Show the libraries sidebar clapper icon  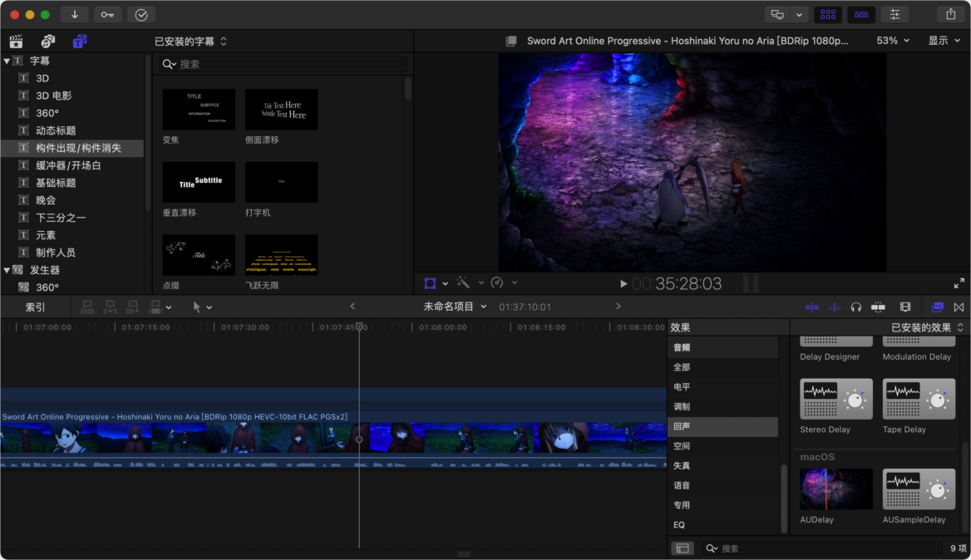pos(16,42)
